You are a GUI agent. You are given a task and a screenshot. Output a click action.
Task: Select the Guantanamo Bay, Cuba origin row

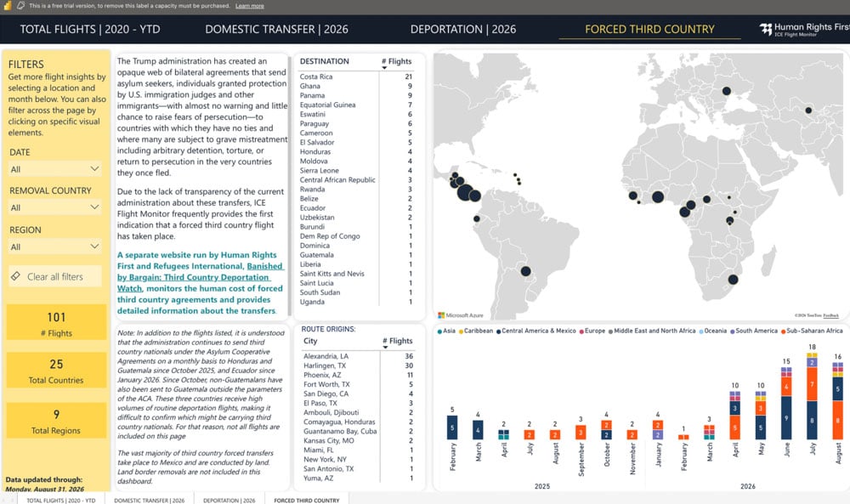click(x=359, y=432)
